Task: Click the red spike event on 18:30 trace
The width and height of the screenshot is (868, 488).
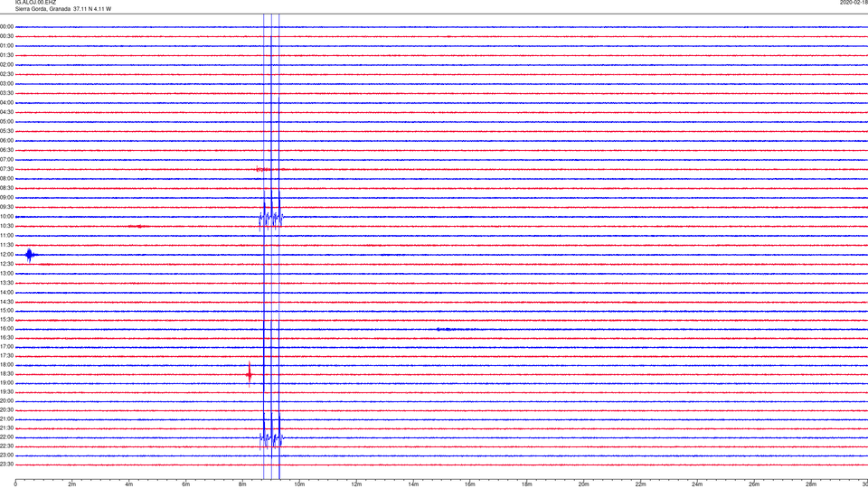Action: click(250, 374)
